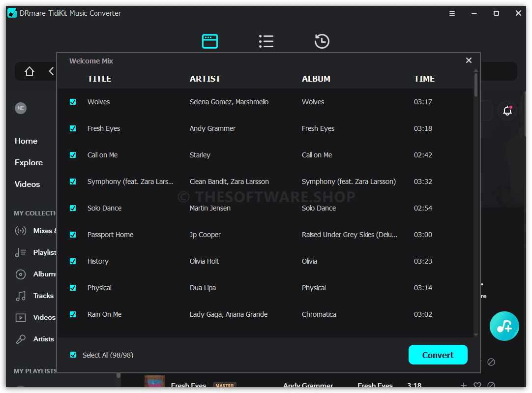
Task: Click artist 'Martin Jensen'
Action: (210, 208)
